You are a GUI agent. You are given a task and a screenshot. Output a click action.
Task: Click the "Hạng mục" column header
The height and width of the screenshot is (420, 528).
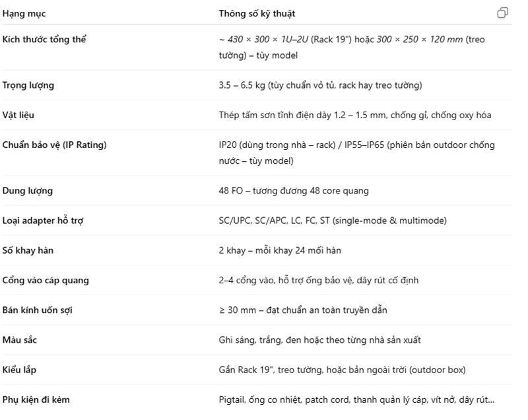pyautogui.click(x=24, y=13)
